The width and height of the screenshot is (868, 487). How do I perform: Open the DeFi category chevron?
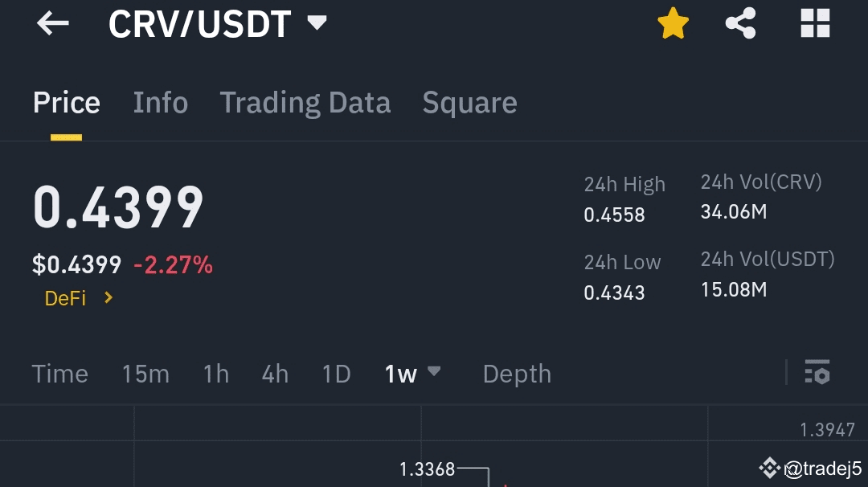point(108,297)
